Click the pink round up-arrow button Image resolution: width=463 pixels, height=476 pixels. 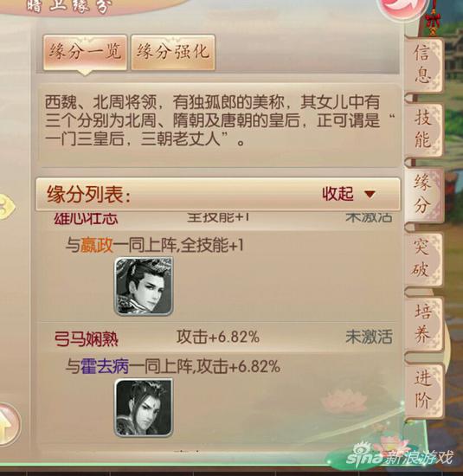(8, 424)
